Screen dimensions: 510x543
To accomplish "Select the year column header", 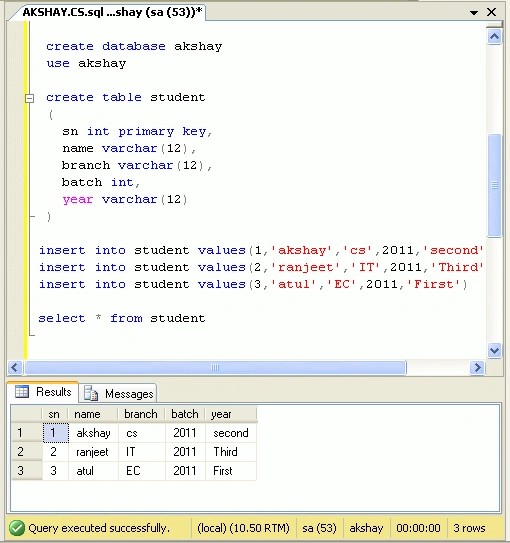I will 231,414.
